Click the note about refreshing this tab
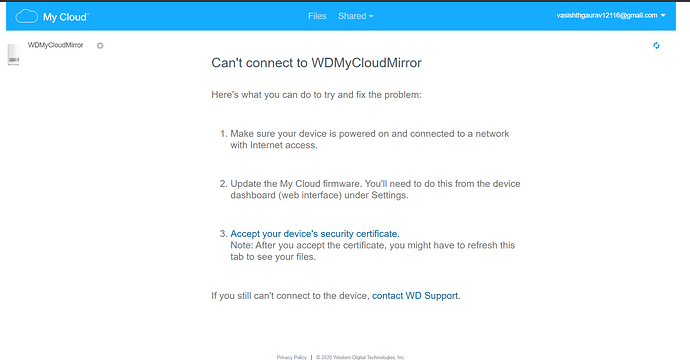This screenshot has height=360, width=690. [x=373, y=251]
